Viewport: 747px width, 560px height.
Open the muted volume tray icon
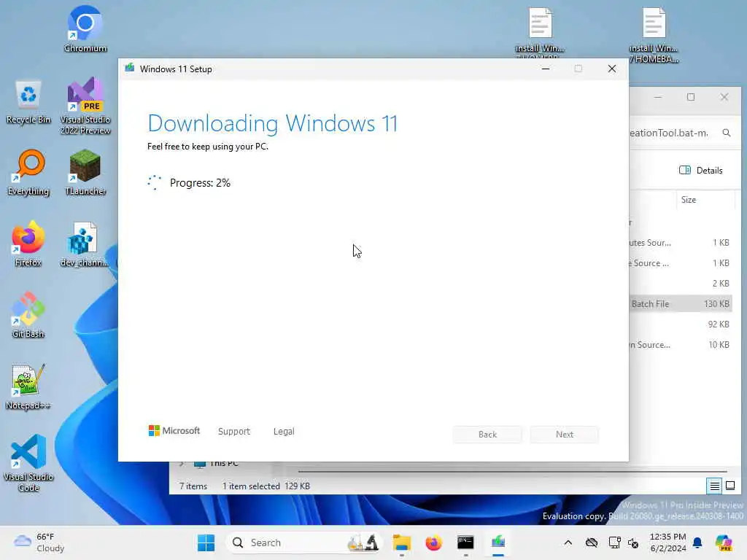633,542
